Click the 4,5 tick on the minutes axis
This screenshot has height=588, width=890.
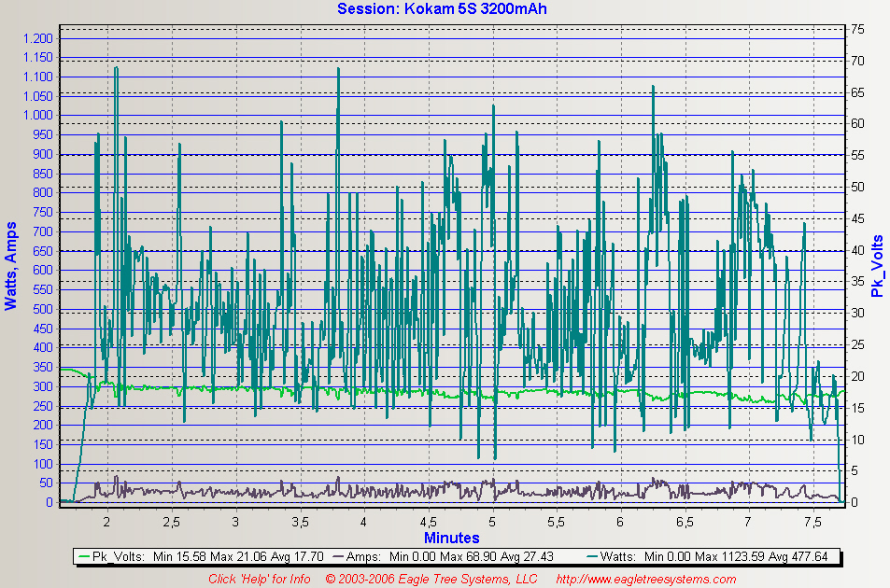(428, 520)
